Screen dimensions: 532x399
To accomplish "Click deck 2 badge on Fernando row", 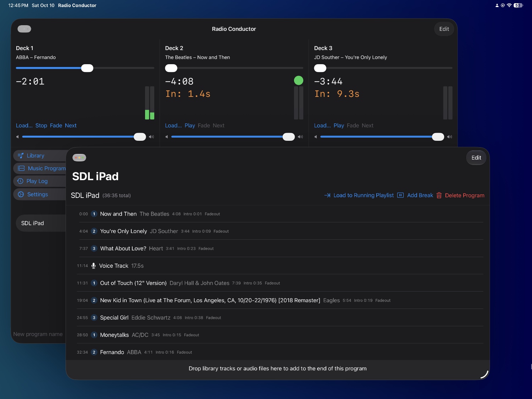I will click(x=94, y=352).
